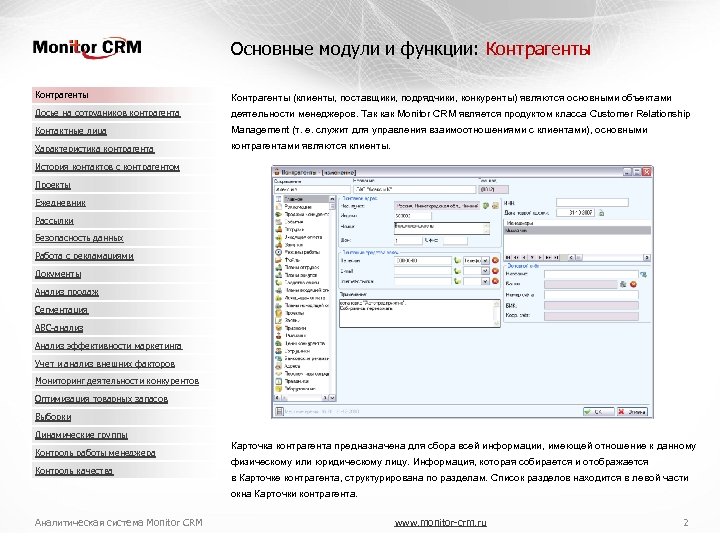The height and width of the screenshot is (540, 720).
Task: Click down arrow of section list scrollbar
Action: pos(332,398)
